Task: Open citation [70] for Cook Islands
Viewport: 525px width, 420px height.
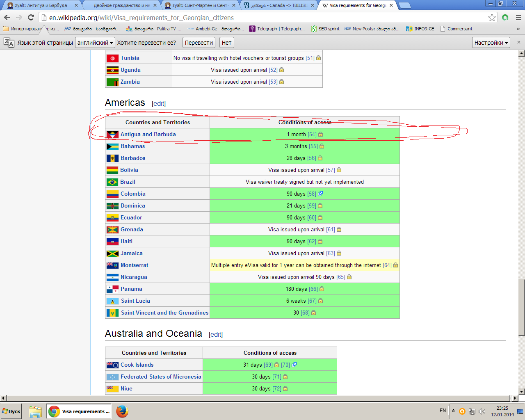Action: pyautogui.click(x=285, y=365)
